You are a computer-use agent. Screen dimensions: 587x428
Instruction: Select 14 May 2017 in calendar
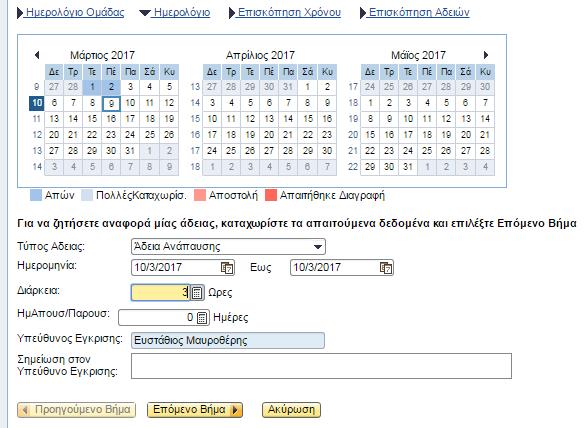(485, 119)
